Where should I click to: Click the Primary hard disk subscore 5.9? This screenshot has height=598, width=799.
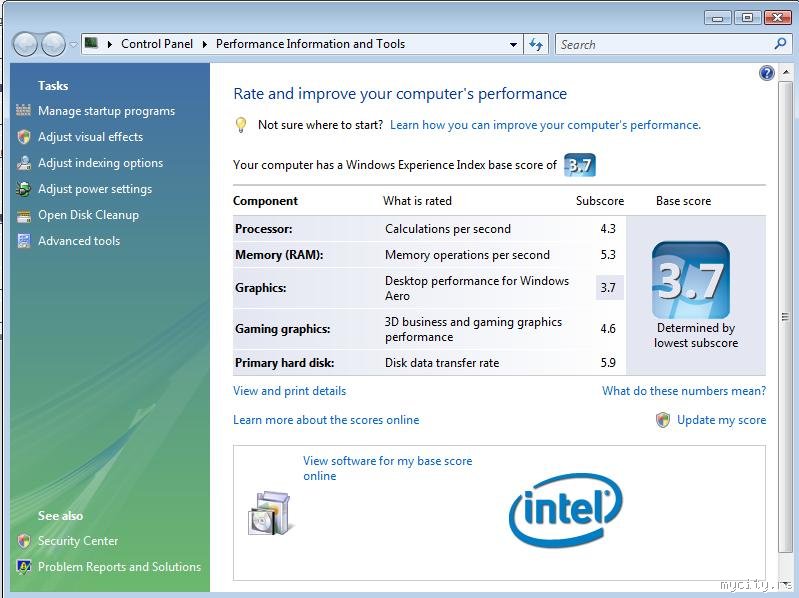[x=608, y=363]
